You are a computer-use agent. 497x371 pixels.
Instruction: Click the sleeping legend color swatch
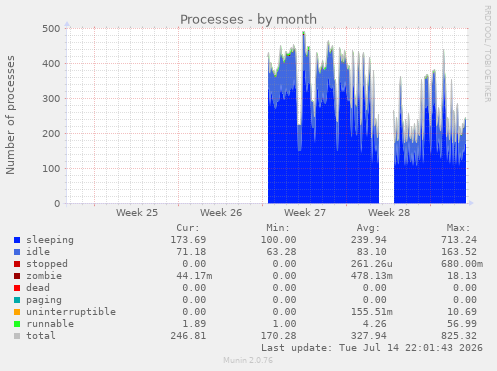click(x=17, y=240)
